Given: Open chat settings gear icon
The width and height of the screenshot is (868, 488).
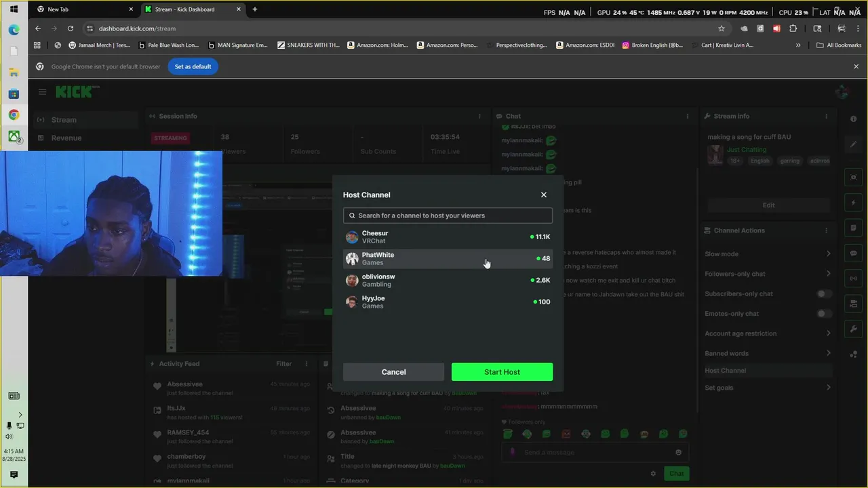Looking at the screenshot, I should [x=653, y=474].
